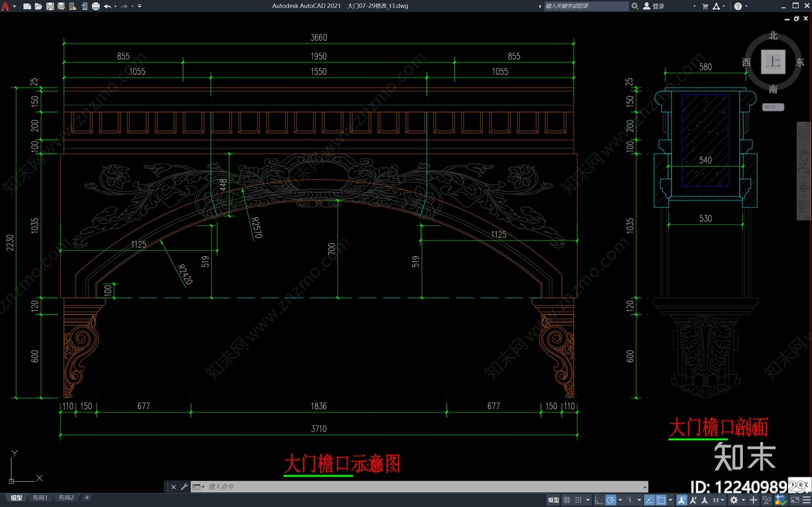The width and height of the screenshot is (812, 507).
Task: Open the AutoCAD application menu logo
Action: pos(5,6)
